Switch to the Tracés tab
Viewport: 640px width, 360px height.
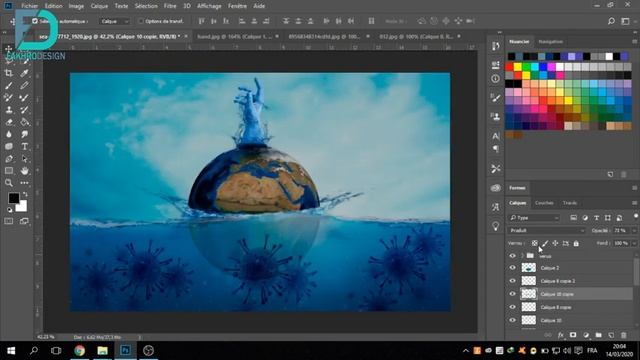point(570,203)
